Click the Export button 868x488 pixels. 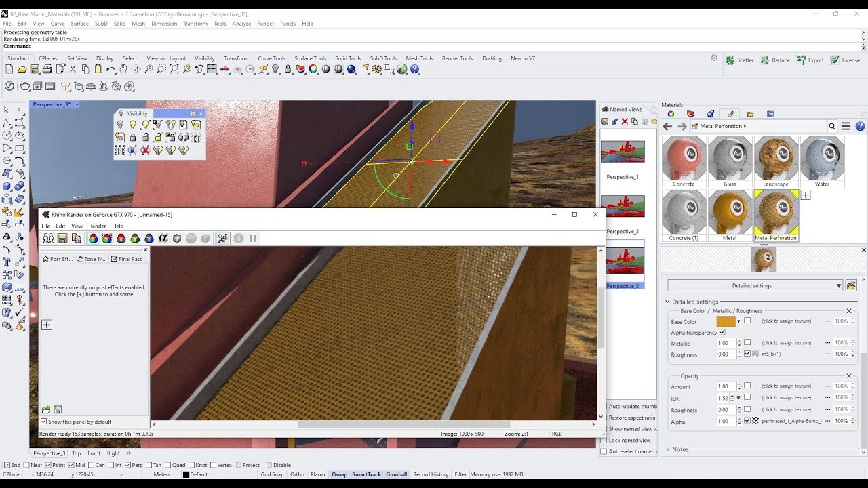click(810, 60)
